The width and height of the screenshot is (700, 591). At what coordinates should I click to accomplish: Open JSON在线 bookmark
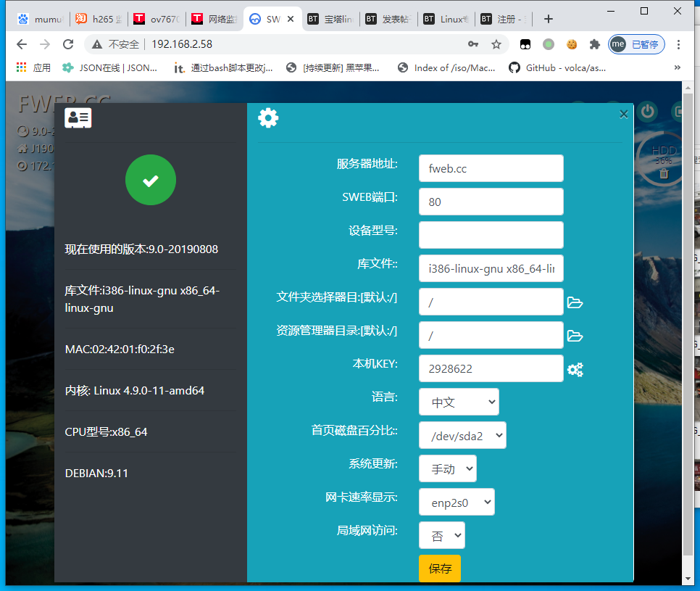click(x=110, y=68)
